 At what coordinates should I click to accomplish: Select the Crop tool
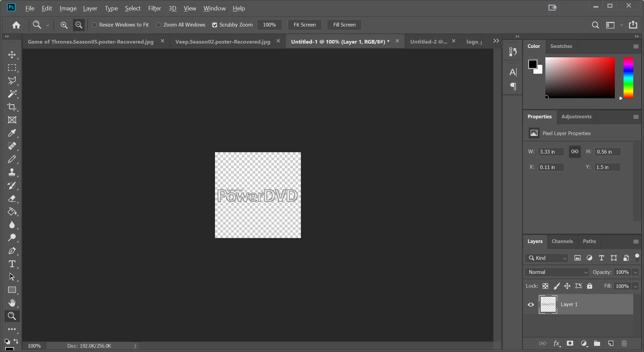coord(12,107)
